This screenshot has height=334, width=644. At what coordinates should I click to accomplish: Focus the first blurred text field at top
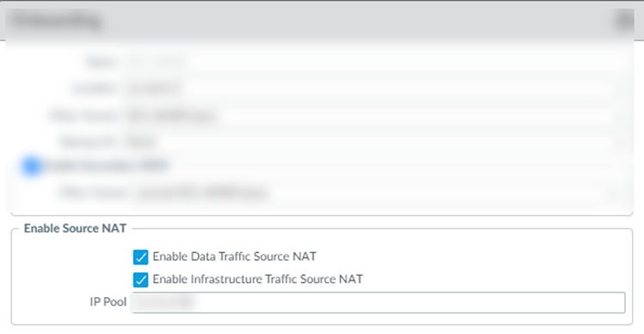click(374, 62)
